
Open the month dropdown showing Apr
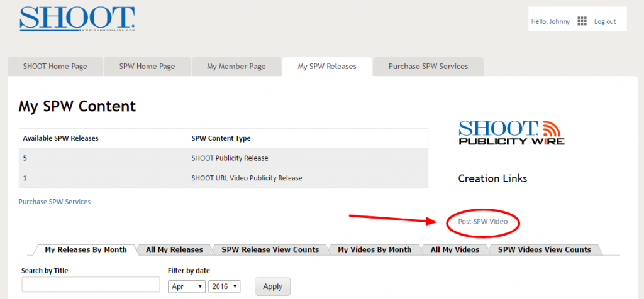coord(186,286)
